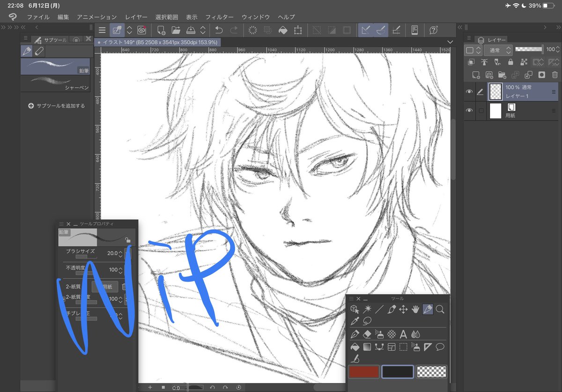The width and height of the screenshot is (562, 392).
Task: Click the Delete layer trash icon
Action: point(555,74)
